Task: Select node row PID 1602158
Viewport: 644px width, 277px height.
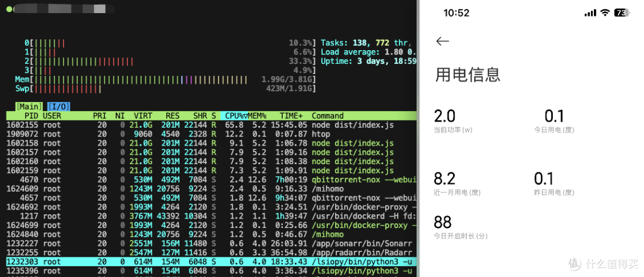Action: click(x=211, y=143)
